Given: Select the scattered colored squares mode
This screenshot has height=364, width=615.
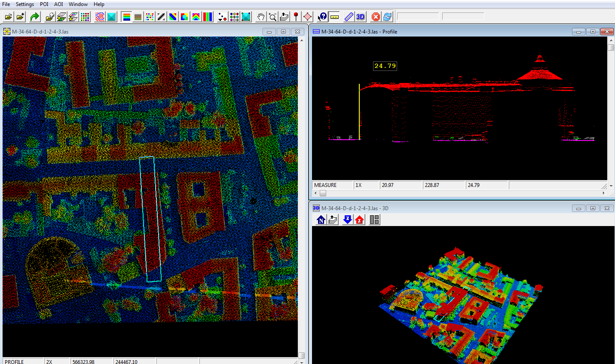Looking at the screenshot, I should click(150, 17).
